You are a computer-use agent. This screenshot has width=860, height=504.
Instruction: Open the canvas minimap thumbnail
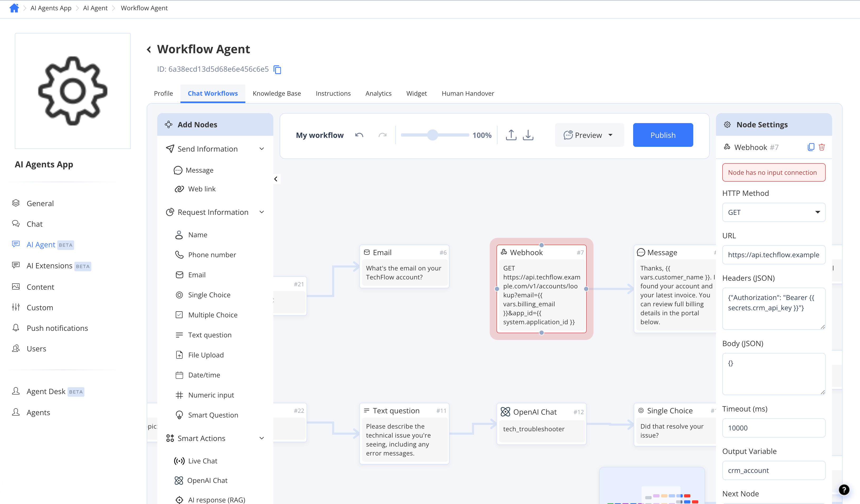[652, 486]
